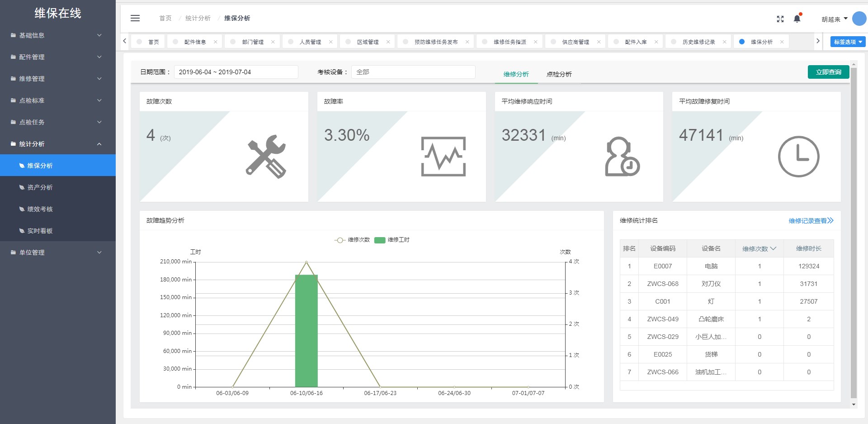Close the 预防维修任务发布 tab
The image size is (868, 424).
pyautogui.click(x=467, y=42)
